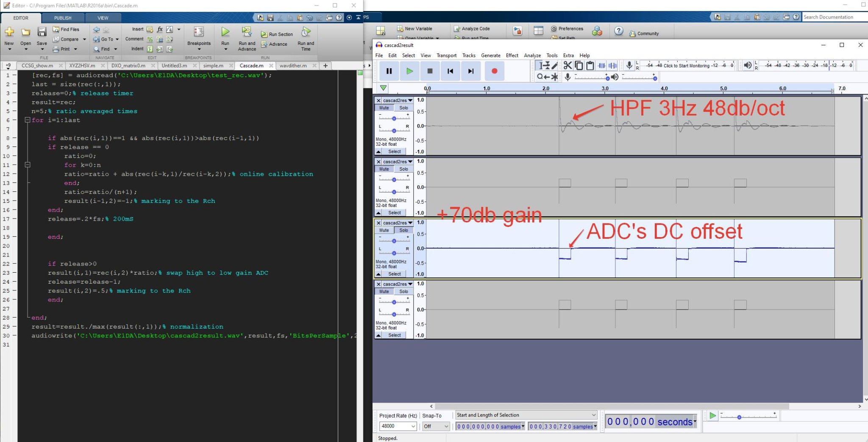
Task: Mute the bottom cascad2res track
Action: pyautogui.click(x=384, y=291)
